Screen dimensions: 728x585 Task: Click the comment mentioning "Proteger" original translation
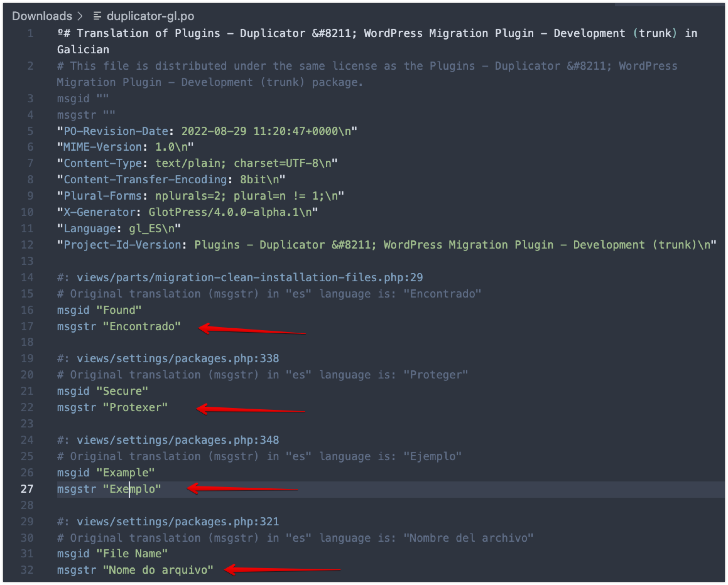[263, 374]
